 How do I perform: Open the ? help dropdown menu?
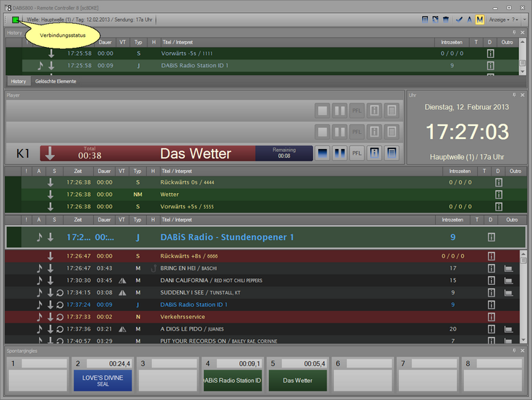point(515,20)
